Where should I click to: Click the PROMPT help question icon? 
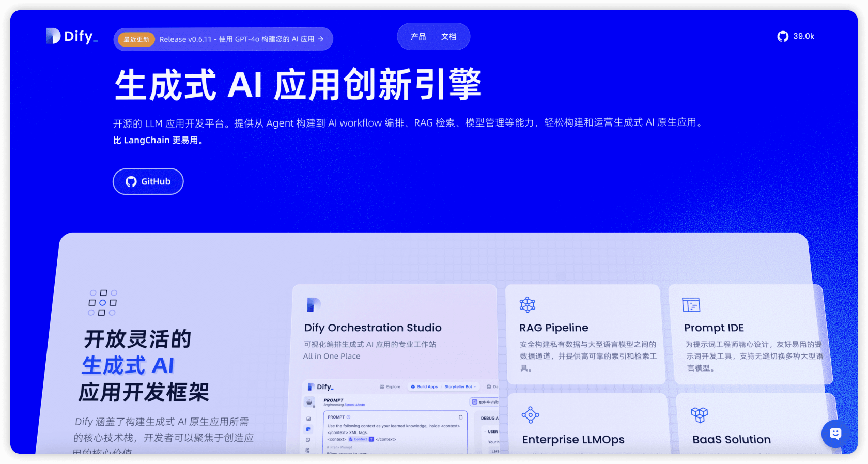pyautogui.click(x=348, y=417)
